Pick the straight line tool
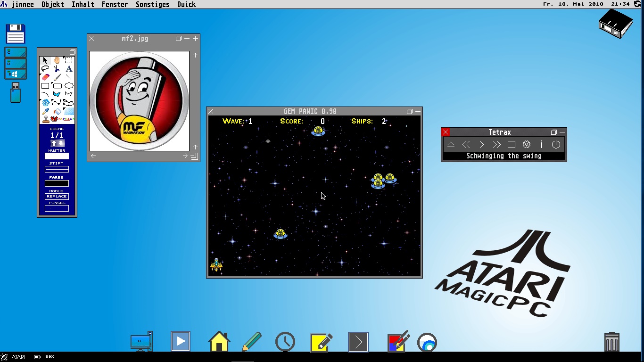The height and width of the screenshot is (362, 644). click(69, 77)
